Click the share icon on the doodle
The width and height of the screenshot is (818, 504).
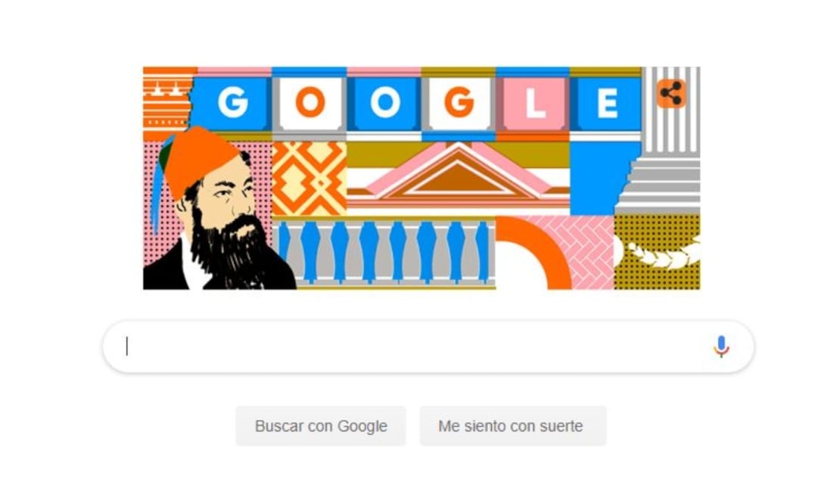tap(671, 94)
